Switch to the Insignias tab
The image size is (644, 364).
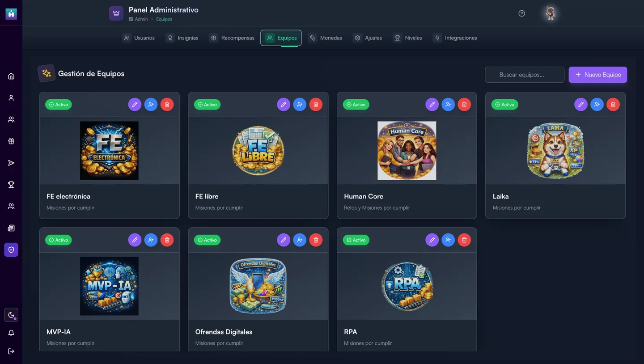coord(182,38)
